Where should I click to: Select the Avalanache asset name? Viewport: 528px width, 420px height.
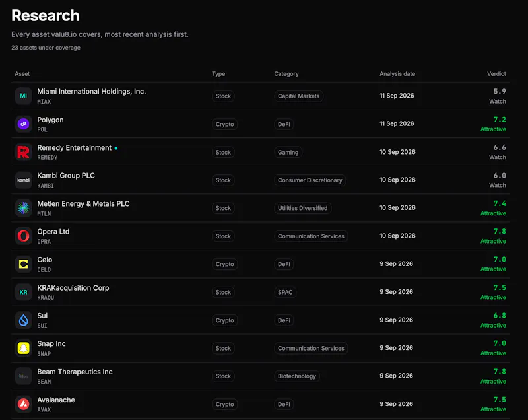[x=56, y=400]
